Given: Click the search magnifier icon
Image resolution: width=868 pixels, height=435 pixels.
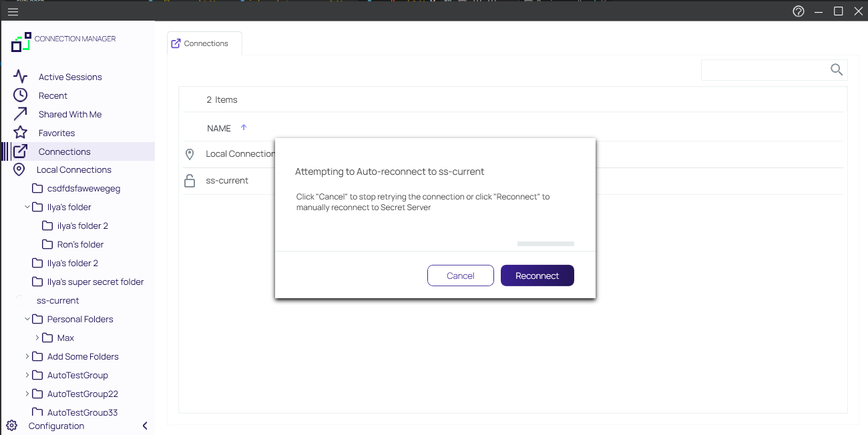Looking at the screenshot, I should tap(836, 69).
